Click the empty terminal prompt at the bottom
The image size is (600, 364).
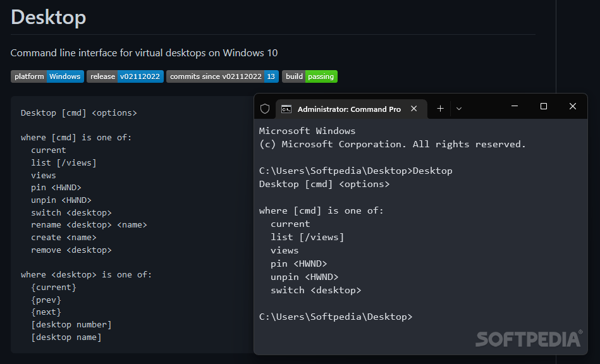click(x=336, y=317)
